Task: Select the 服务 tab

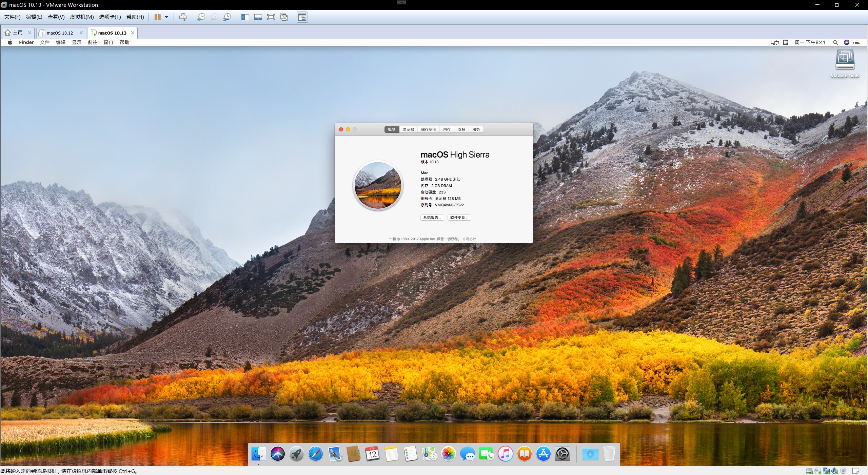Action: (476, 129)
